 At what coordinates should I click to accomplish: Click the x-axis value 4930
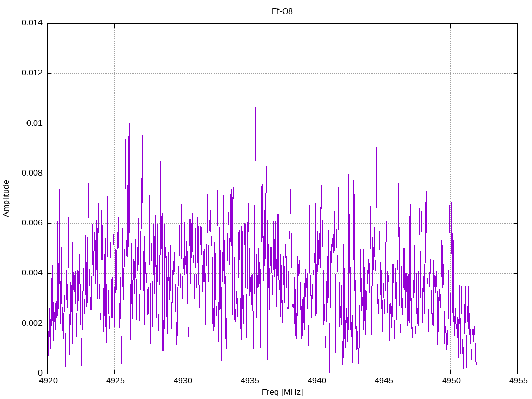(x=182, y=381)
